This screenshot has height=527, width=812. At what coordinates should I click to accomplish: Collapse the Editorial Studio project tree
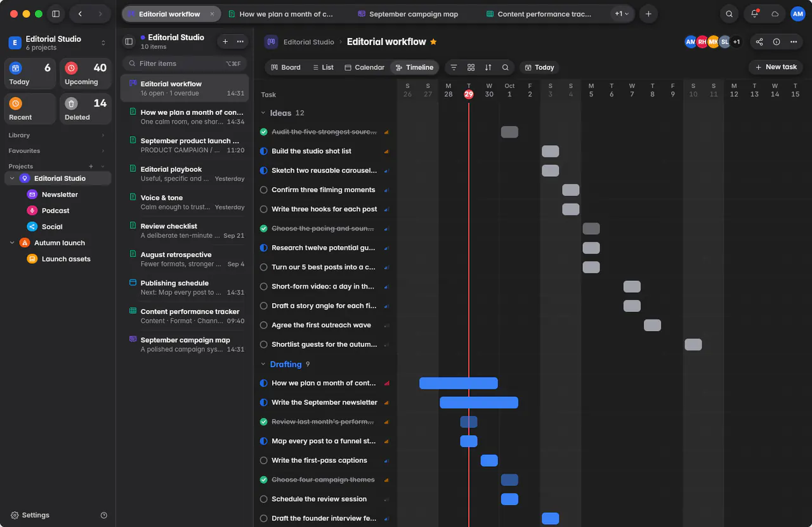point(12,179)
